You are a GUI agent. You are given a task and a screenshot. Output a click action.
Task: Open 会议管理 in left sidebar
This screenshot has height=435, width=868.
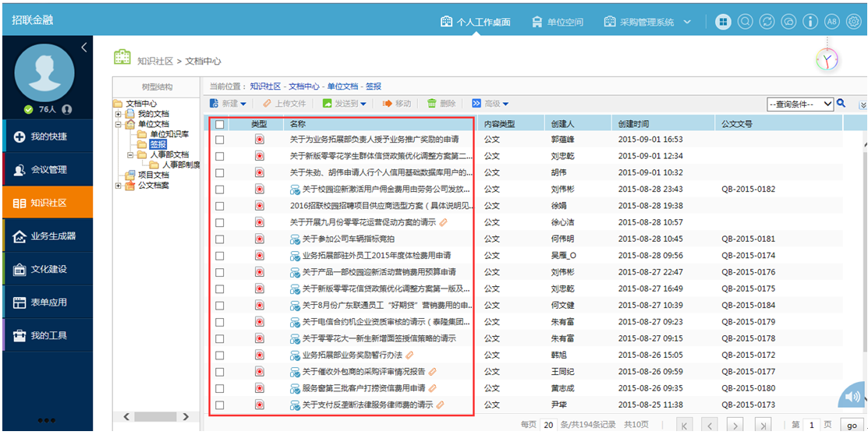click(47, 170)
